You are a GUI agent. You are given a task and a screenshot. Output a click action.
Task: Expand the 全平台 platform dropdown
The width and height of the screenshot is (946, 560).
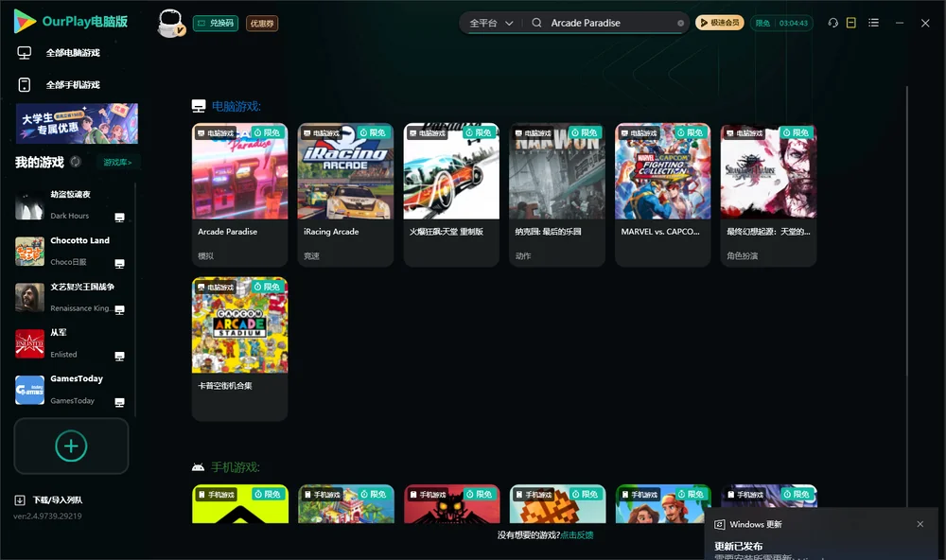click(491, 23)
